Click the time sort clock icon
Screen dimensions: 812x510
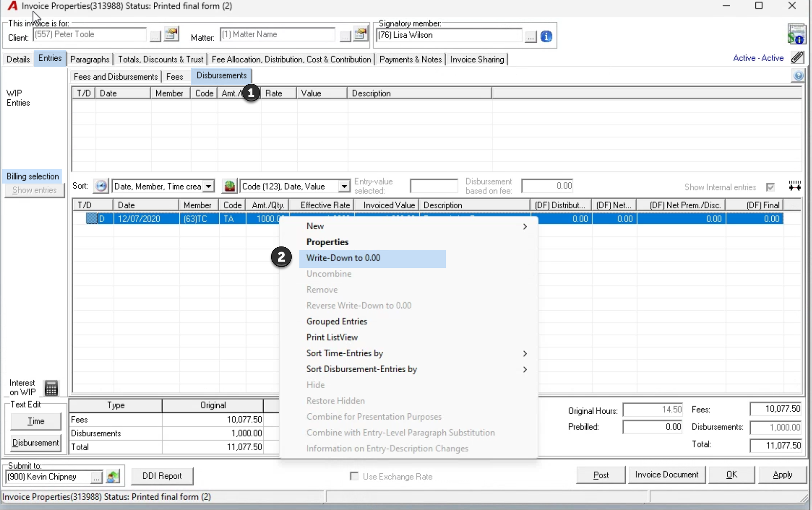(x=101, y=186)
